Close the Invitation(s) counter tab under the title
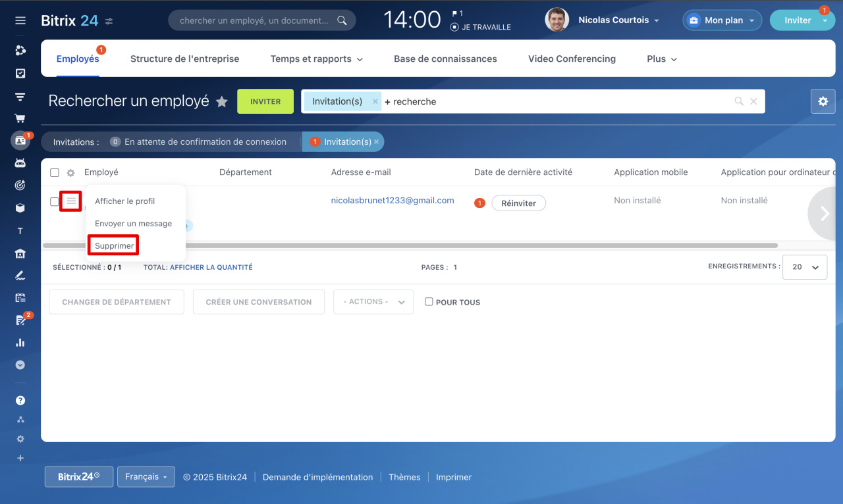Screen dimensions: 843x504 point(377,141)
